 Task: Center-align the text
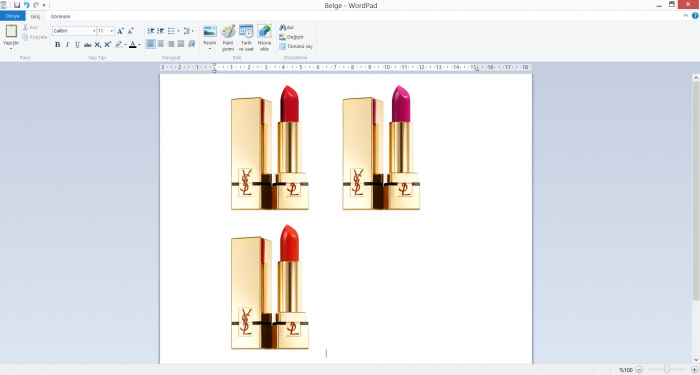click(x=161, y=44)
